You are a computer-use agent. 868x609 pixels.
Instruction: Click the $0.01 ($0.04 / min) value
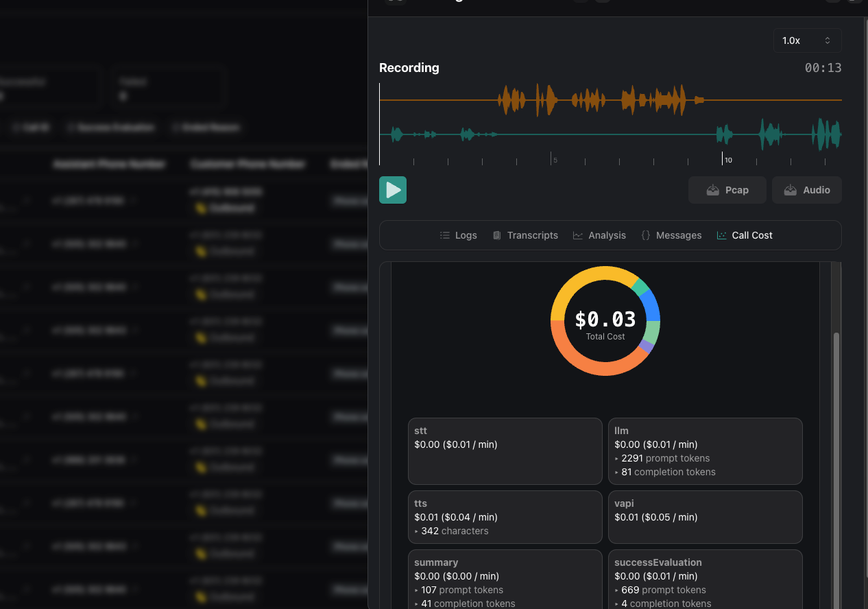(456, 517)
